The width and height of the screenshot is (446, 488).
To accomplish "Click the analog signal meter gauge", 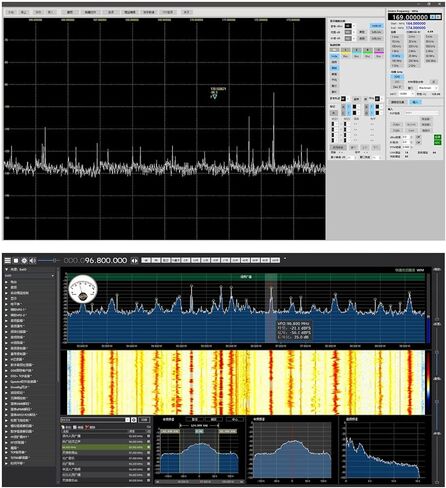I will (83, 289).
